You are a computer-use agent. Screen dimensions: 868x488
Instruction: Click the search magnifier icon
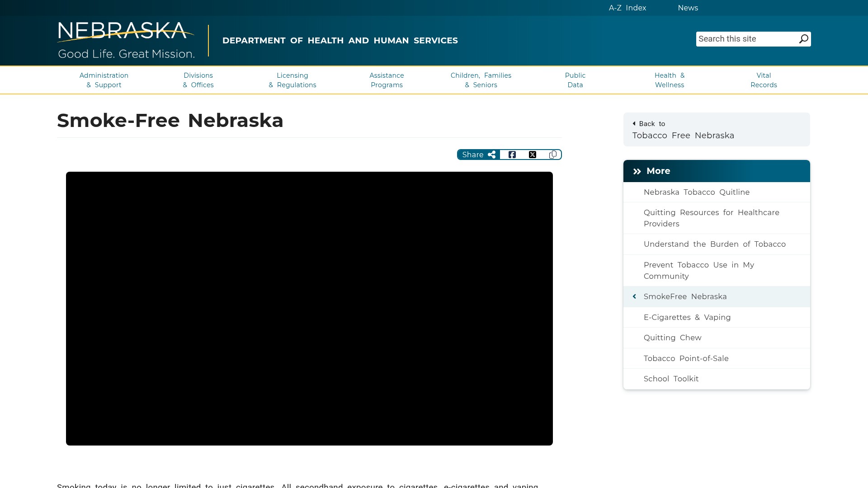[x=803, y=39]
